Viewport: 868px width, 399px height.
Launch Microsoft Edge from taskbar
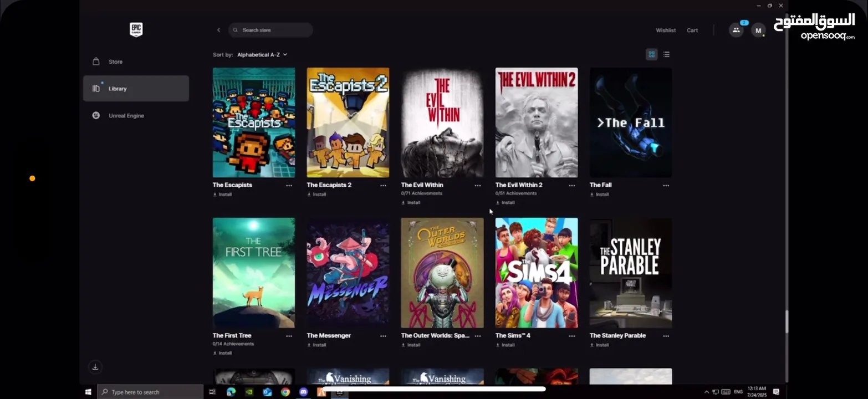tap(231, 392)
